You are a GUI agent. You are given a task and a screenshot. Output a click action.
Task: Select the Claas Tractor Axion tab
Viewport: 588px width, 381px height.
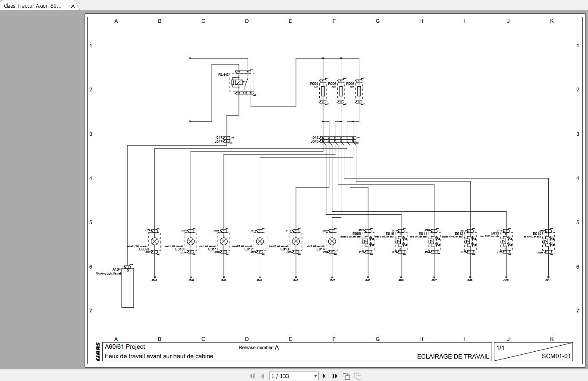pos(33,6)
